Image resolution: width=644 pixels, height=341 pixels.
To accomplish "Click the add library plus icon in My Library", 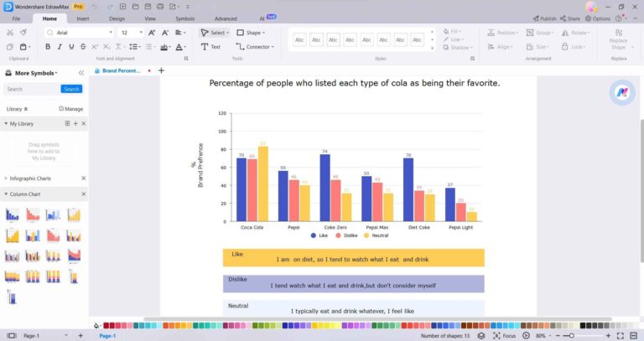I will click(75, 123).
